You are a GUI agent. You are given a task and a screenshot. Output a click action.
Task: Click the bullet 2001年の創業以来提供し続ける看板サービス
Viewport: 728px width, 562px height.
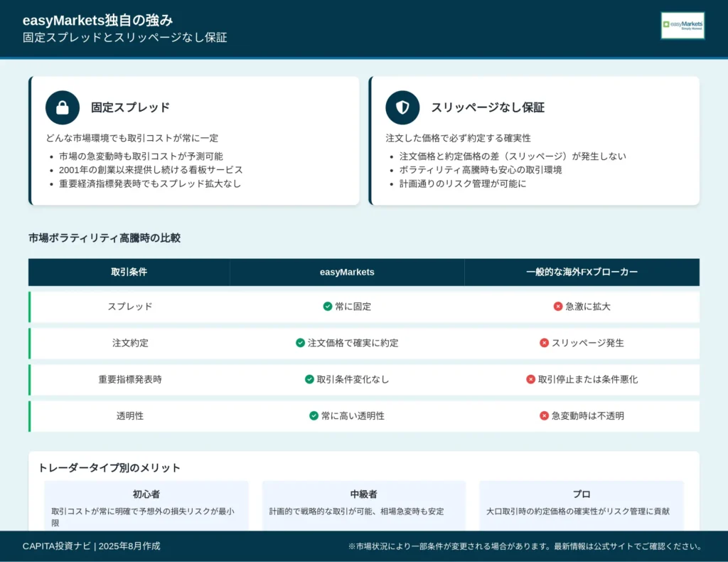151,170
